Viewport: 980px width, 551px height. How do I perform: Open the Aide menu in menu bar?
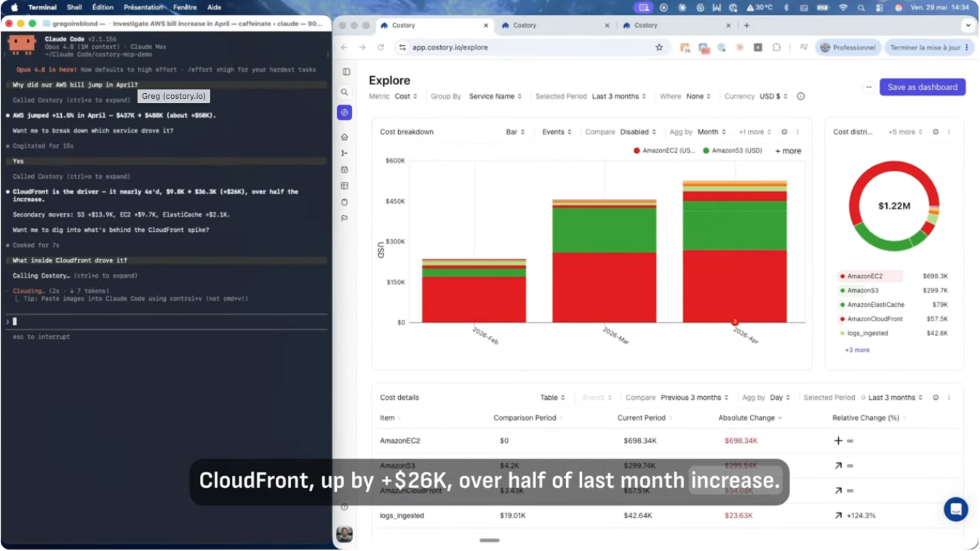point(214,7)
